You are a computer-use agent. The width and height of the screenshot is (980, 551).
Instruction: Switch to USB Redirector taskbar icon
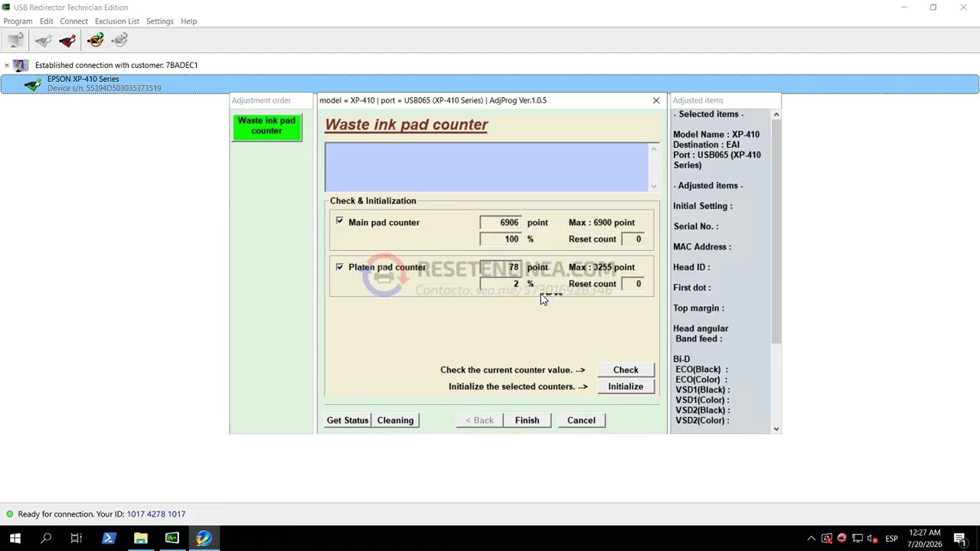(x=203, y=539)
